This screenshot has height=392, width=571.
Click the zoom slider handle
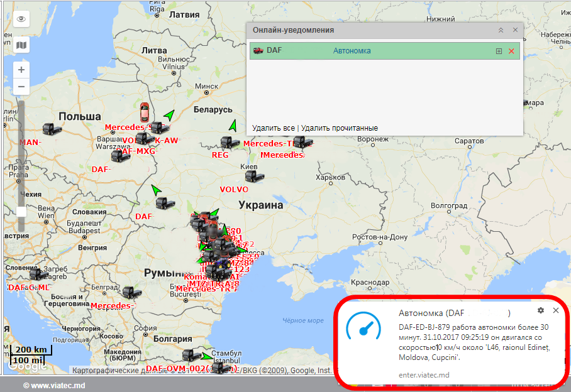[21, 212]
